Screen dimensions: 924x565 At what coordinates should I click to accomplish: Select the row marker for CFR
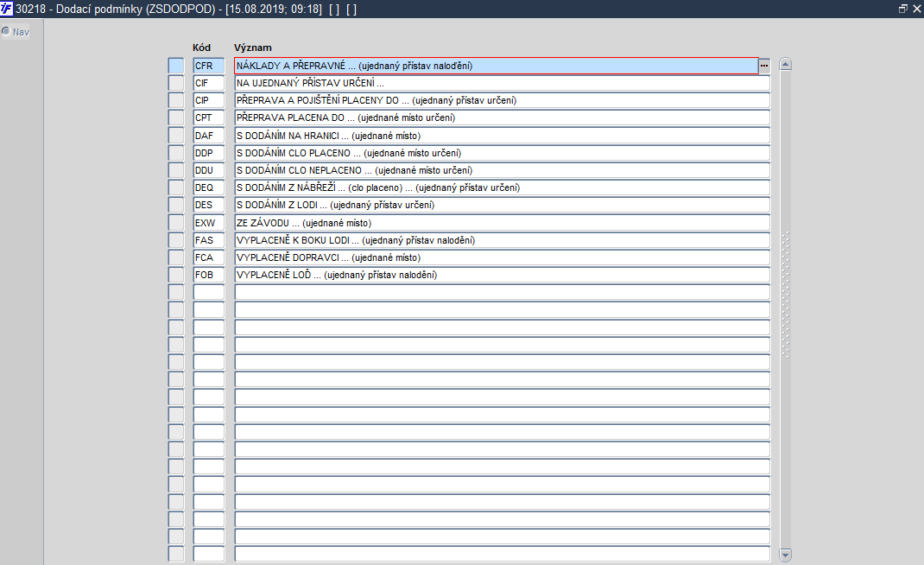(x=176, y=66)
